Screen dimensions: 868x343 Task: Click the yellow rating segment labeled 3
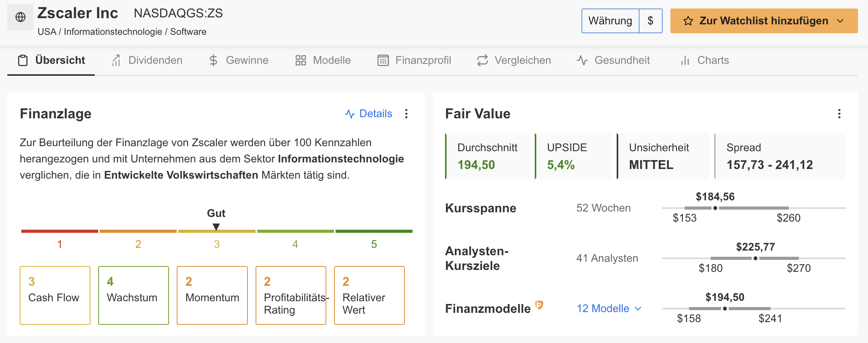pyautogui.click(x=217, y=231)
